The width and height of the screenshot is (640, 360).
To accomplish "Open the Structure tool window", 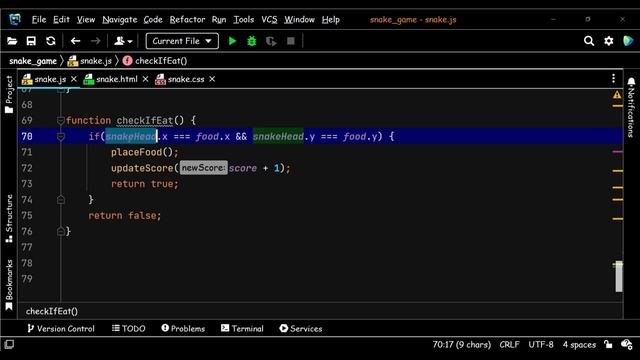I will [9, 218].
